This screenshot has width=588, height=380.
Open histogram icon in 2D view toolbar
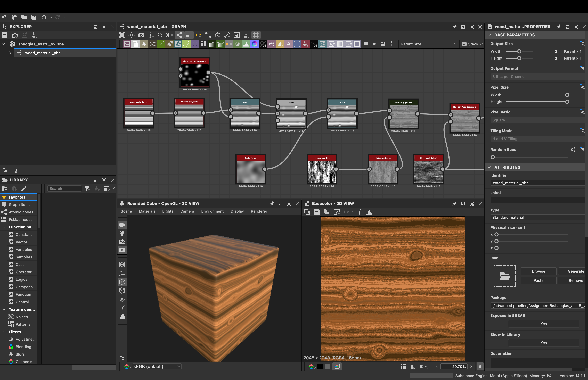[x=369, y=212]
